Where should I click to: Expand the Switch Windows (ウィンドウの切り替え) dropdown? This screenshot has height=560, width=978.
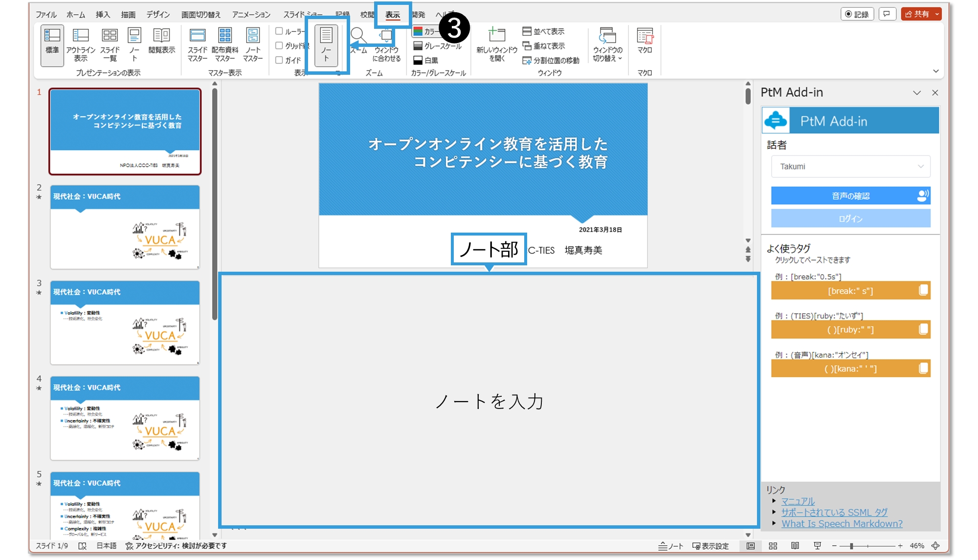tap(607, 45)
